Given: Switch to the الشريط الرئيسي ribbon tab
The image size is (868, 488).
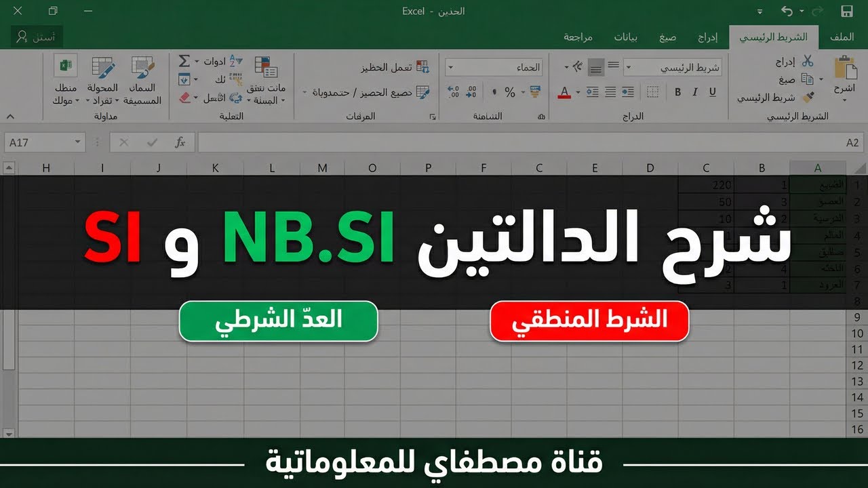Looking at the screenshot, I should [773, 37].
